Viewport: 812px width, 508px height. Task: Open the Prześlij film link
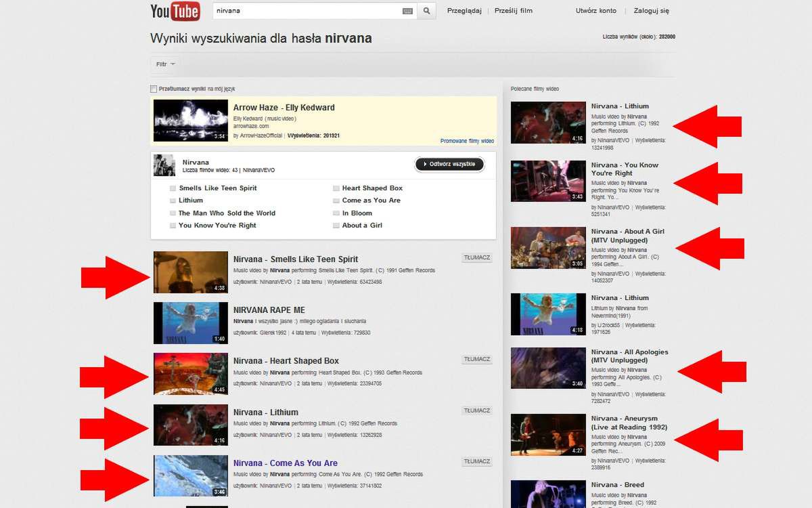pos(513,11)
